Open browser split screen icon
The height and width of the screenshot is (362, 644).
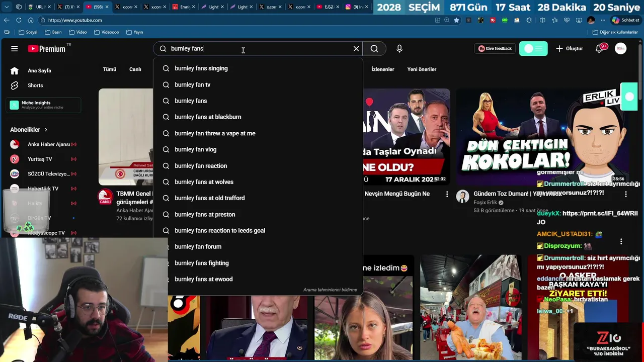(542, 20)
